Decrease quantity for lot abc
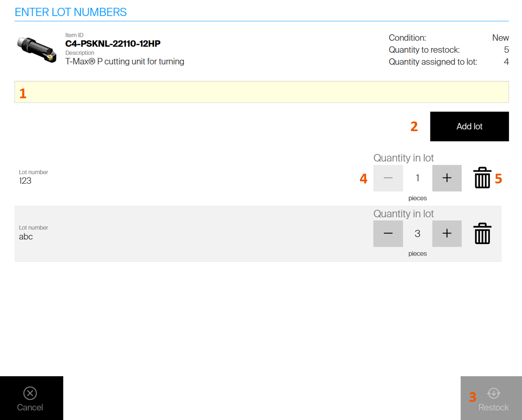 [x=388, y=234]
